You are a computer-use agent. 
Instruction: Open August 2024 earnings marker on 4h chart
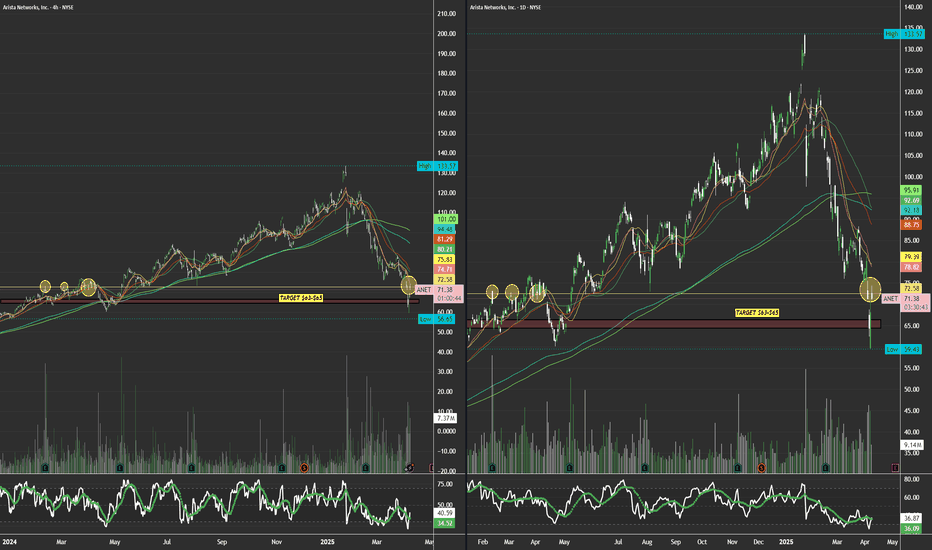coord(191,468)
